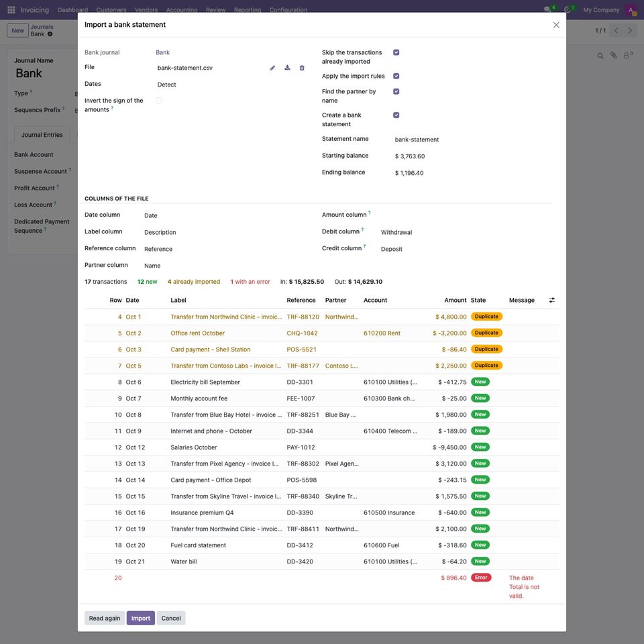Open the Reporting menu

(248, 9)
